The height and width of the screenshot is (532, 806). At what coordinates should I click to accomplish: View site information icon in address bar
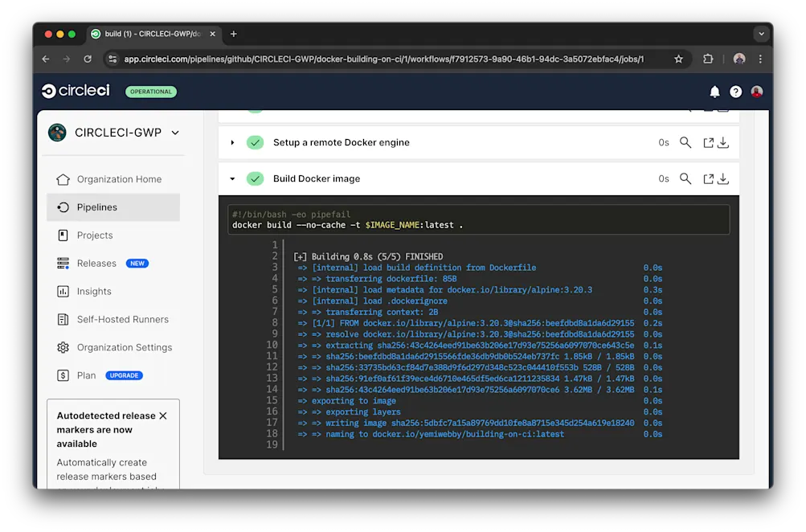tap(113, 59)
